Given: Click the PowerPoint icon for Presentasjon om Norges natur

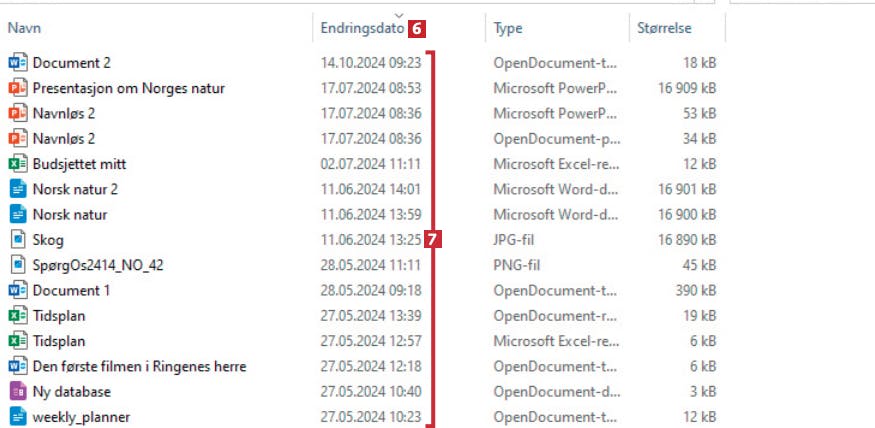Looking at the screenshot, I should pos(18,88).
